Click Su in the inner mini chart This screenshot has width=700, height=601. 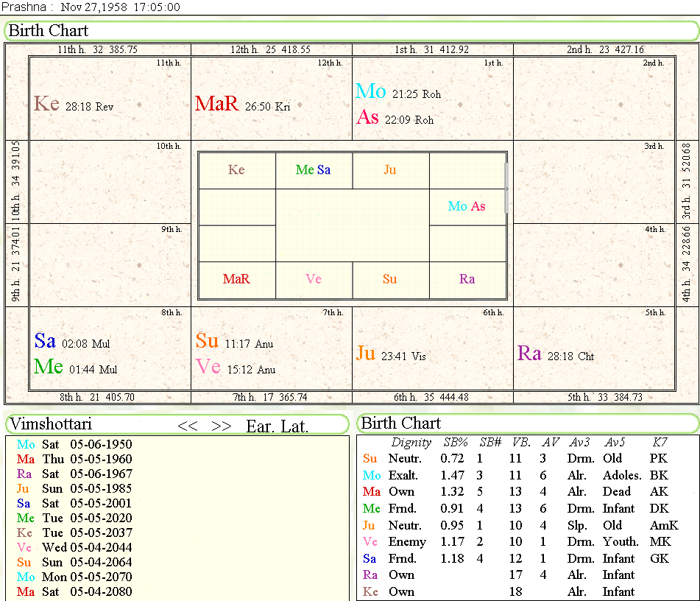tap(389, 279)
